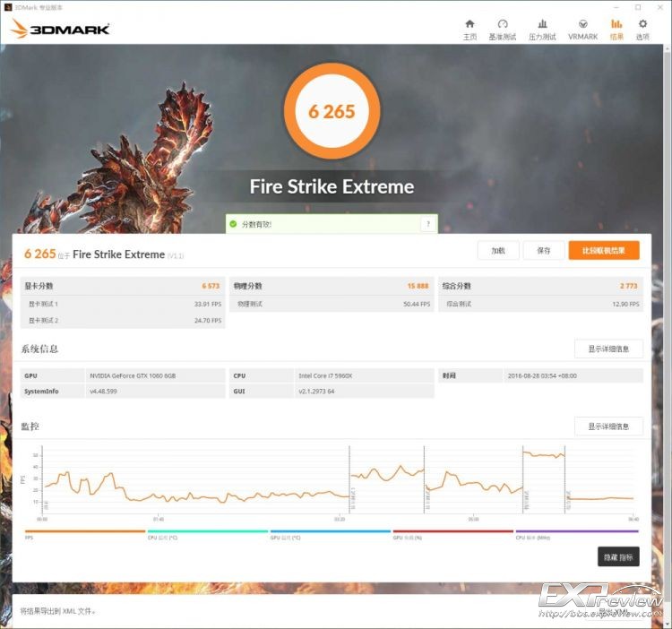672x629 pixels.
Task: Click the 物理分数 physics score label
Action: [x=247, y=286]
